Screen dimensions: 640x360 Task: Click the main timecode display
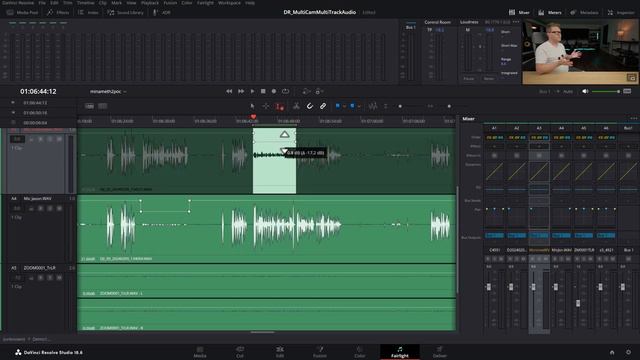point(38,91)
